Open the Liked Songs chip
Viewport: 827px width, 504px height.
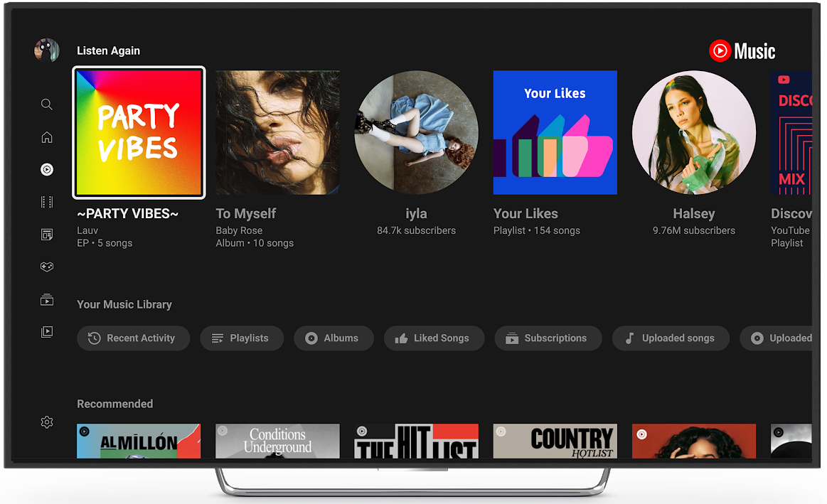click(x=434, y=338)
